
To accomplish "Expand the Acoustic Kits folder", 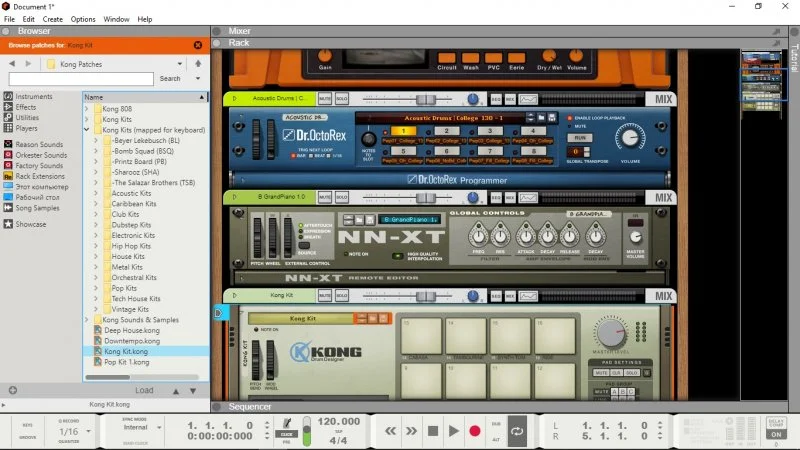I will 96,193.
